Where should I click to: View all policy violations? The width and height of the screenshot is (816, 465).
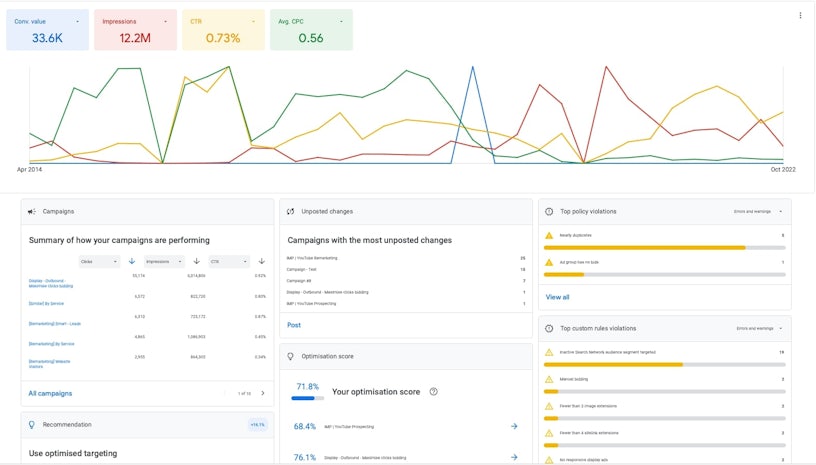point(557,297)
